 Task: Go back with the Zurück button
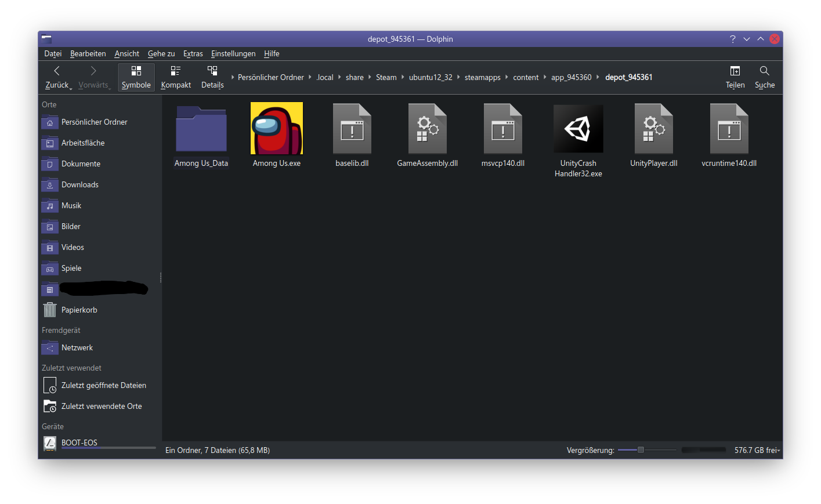click(x=57, y=77)
